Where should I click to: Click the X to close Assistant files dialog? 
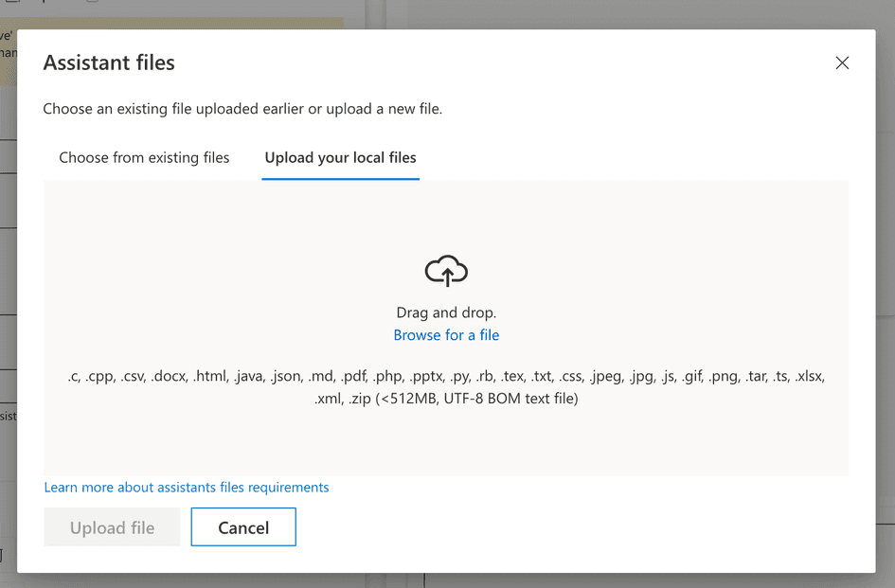coord(842,62)
